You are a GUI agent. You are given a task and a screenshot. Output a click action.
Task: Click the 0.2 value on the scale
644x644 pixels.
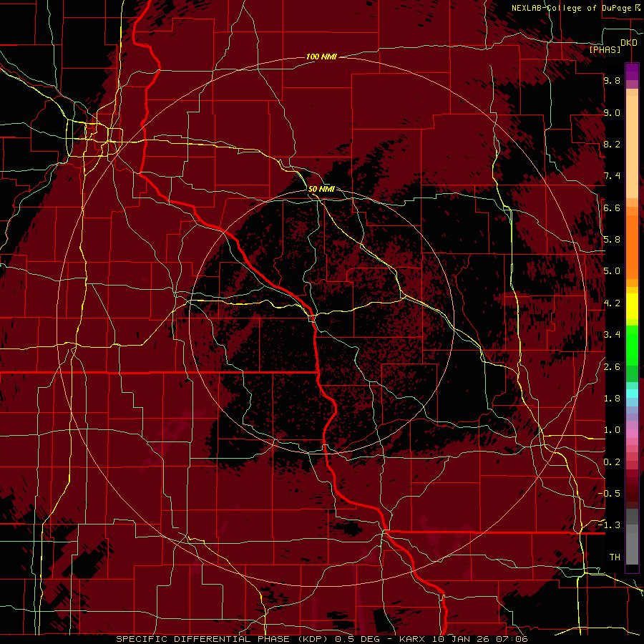(612, 462)
